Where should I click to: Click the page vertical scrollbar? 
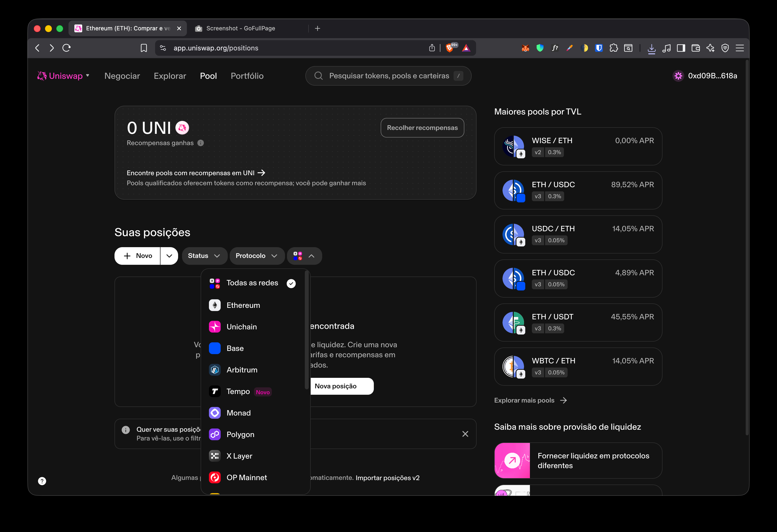coord(747,247)
